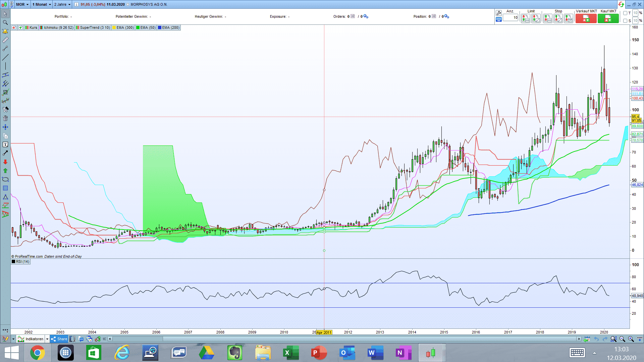Open the Indikatoren button

(x=31, y=339)
